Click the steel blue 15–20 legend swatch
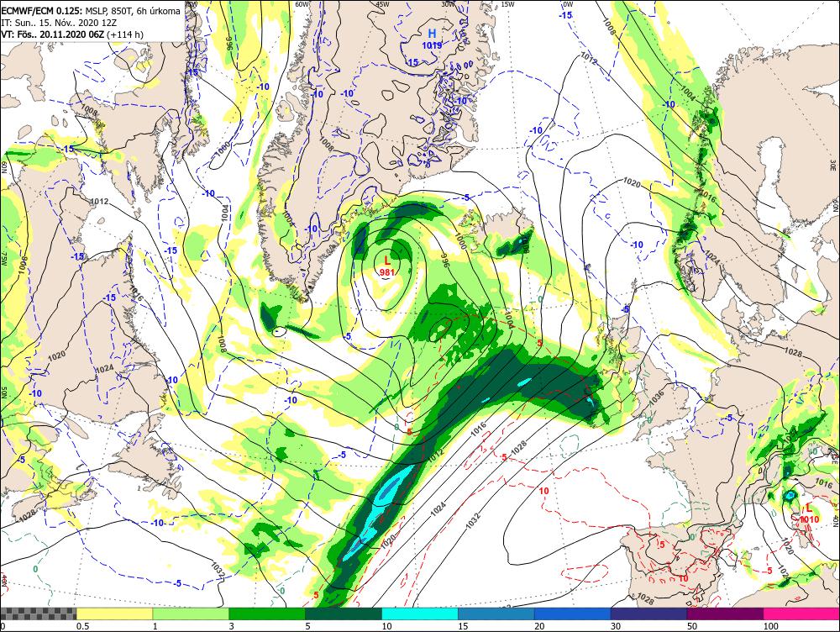This screenshot has height=632, width=840. click(x=496, y=614)
